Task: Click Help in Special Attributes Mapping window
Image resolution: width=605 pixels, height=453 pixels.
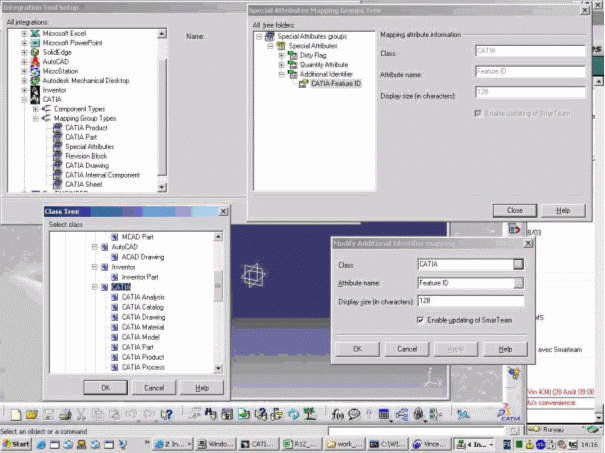Action: [563, 210]
